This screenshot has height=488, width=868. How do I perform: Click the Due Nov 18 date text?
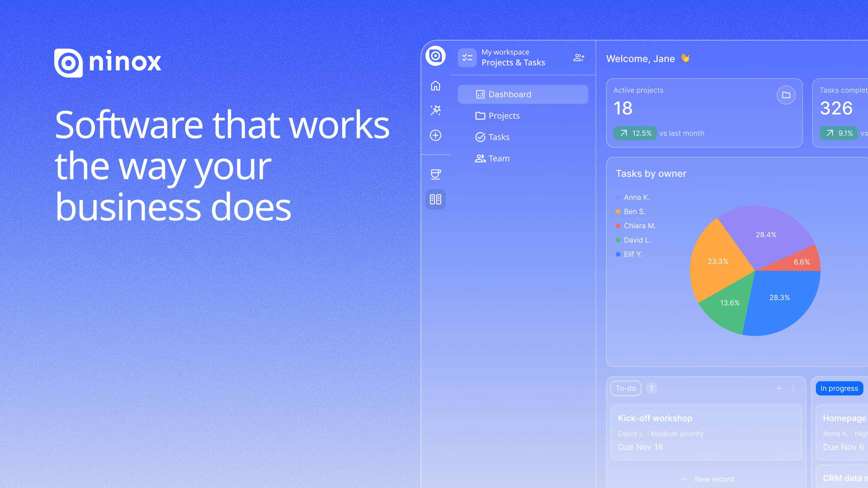pos(640,447)
